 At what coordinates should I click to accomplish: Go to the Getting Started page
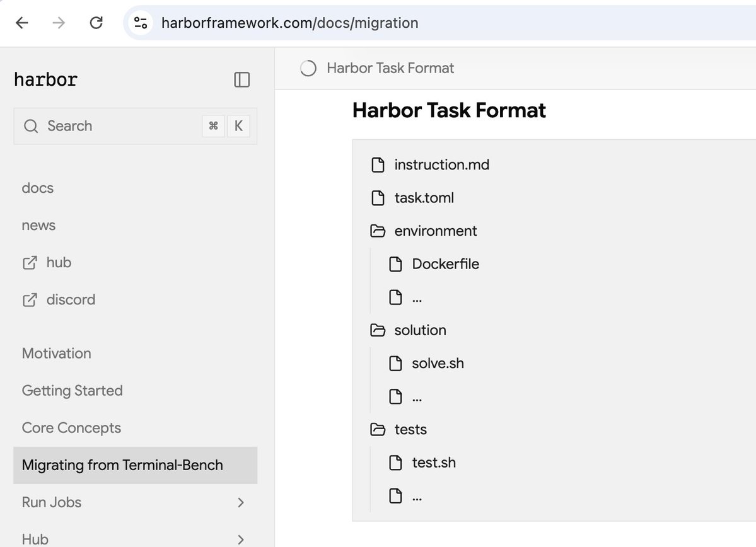73,390
